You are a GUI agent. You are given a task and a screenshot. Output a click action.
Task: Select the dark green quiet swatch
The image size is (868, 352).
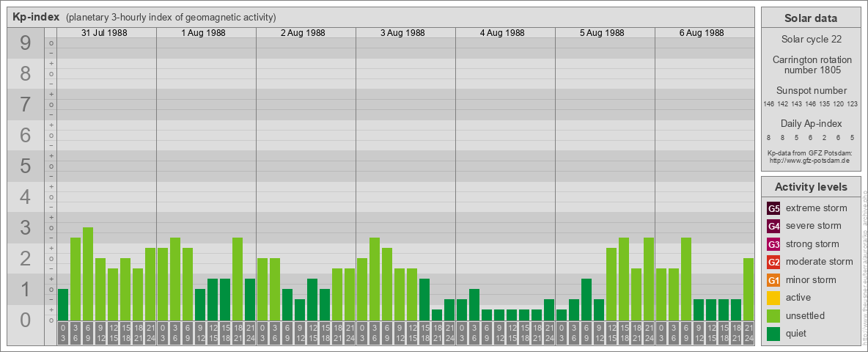773,334
